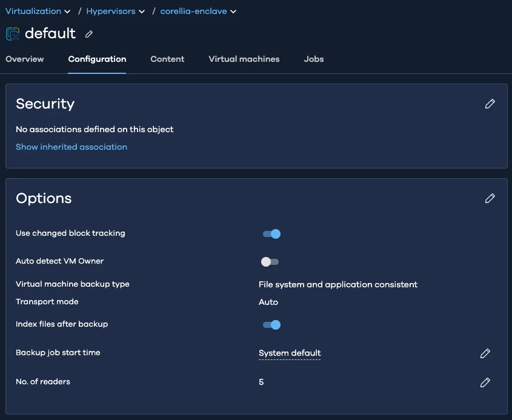Image resolution: width=512 pixels, height=420 pixels.
Task: Click the No. of readers value 5
Action: (261, 382)
